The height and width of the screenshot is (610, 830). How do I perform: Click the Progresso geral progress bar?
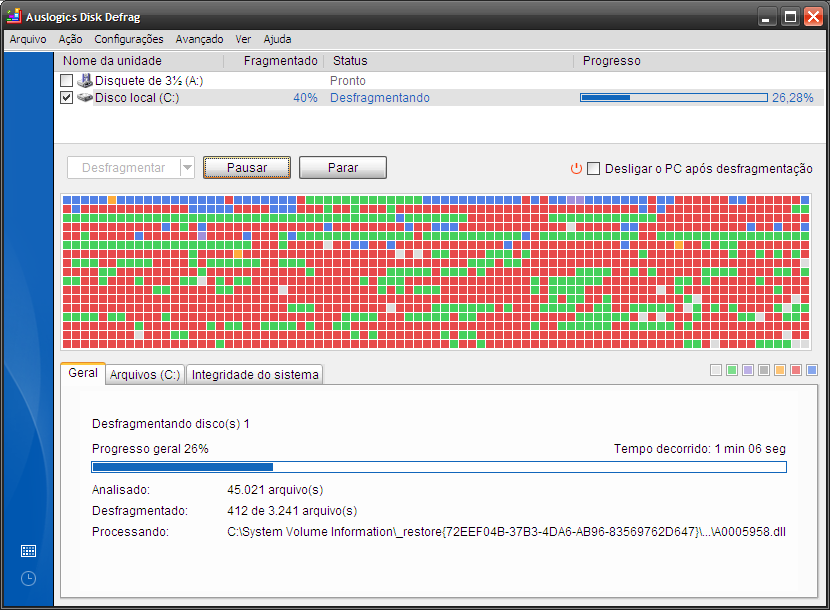pos(439,467)
